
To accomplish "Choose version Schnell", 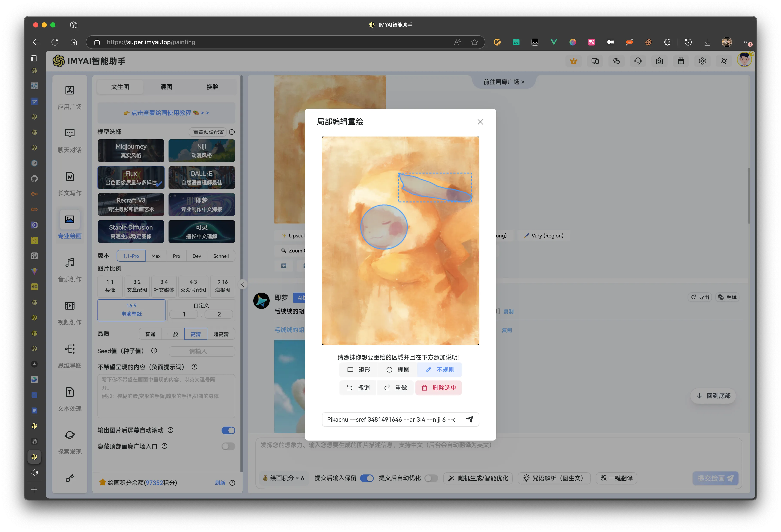I will point(221,256).
